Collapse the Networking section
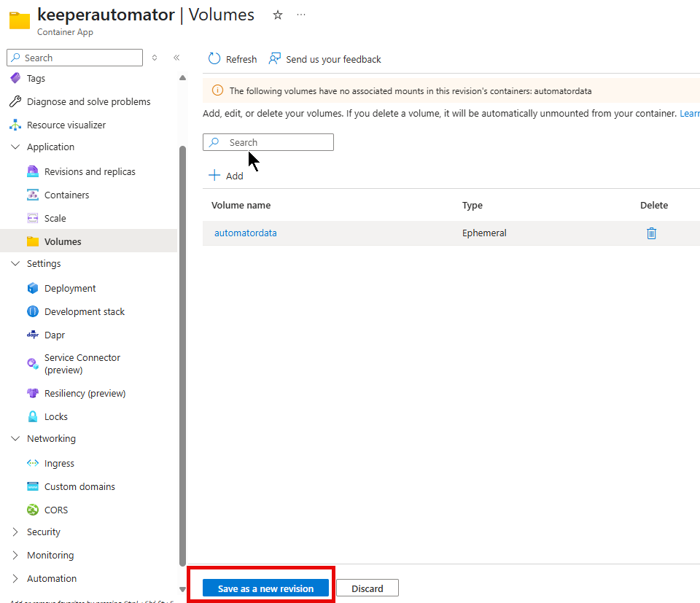 click(15, 438)
